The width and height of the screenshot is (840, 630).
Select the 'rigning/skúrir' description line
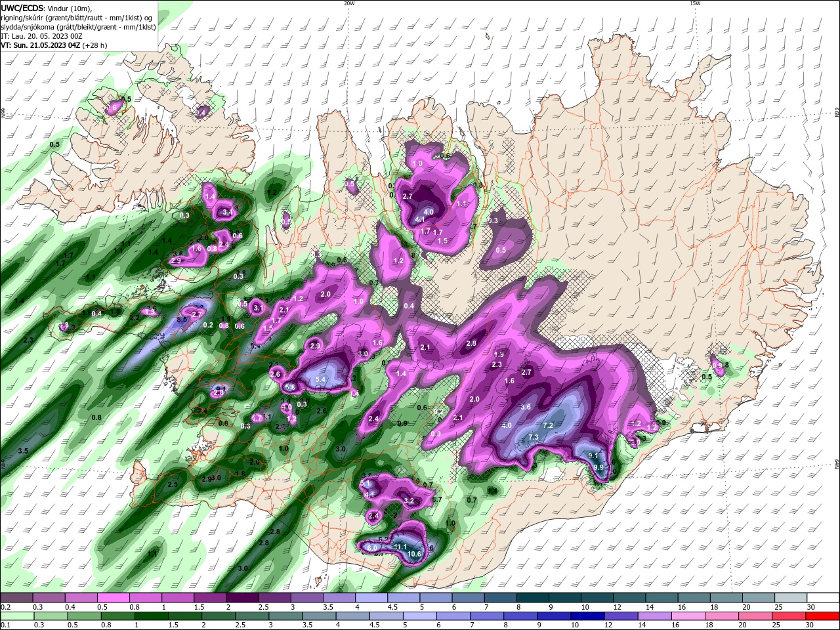coord(75,18)
